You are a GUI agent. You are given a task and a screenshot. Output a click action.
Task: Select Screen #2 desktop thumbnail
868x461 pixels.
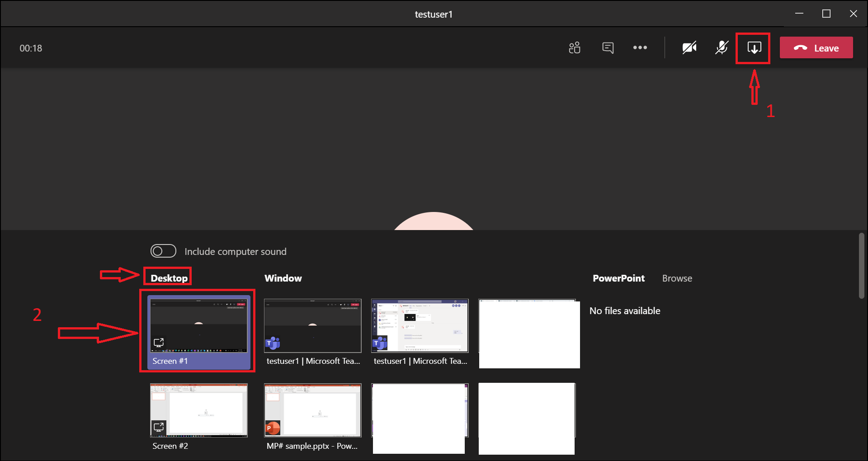(x=199, y=410)
